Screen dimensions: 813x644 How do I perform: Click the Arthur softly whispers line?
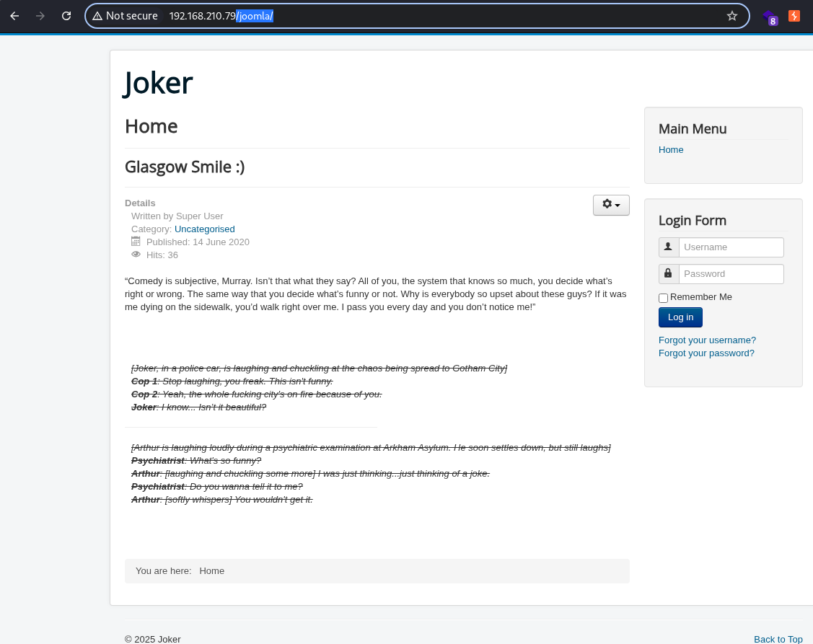tap(222, 499)
